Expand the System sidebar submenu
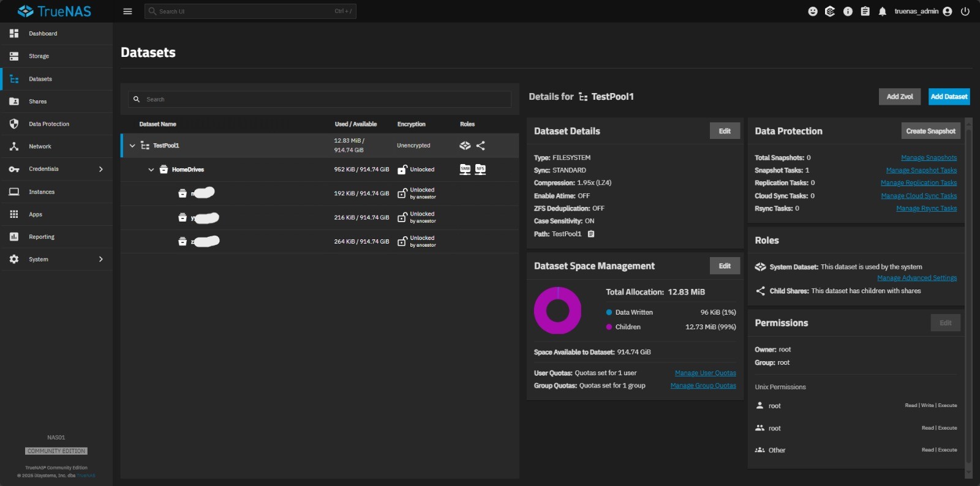Screen dimensions: 980x486 (x=101, y=260)
